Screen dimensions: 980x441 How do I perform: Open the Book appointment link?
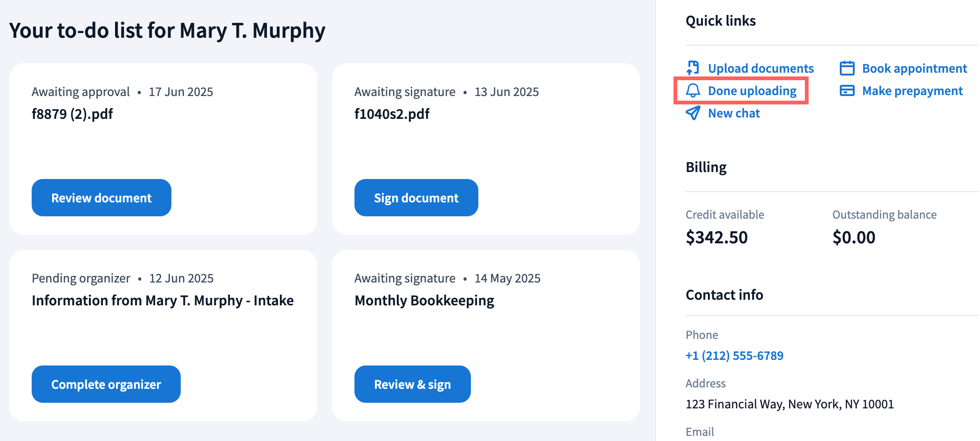(x=914, y=68)
